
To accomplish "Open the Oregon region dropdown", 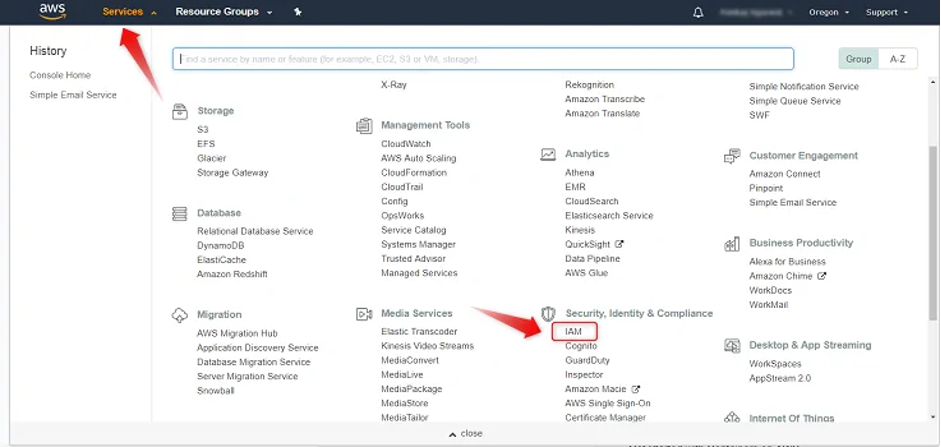I will point(829,12).
